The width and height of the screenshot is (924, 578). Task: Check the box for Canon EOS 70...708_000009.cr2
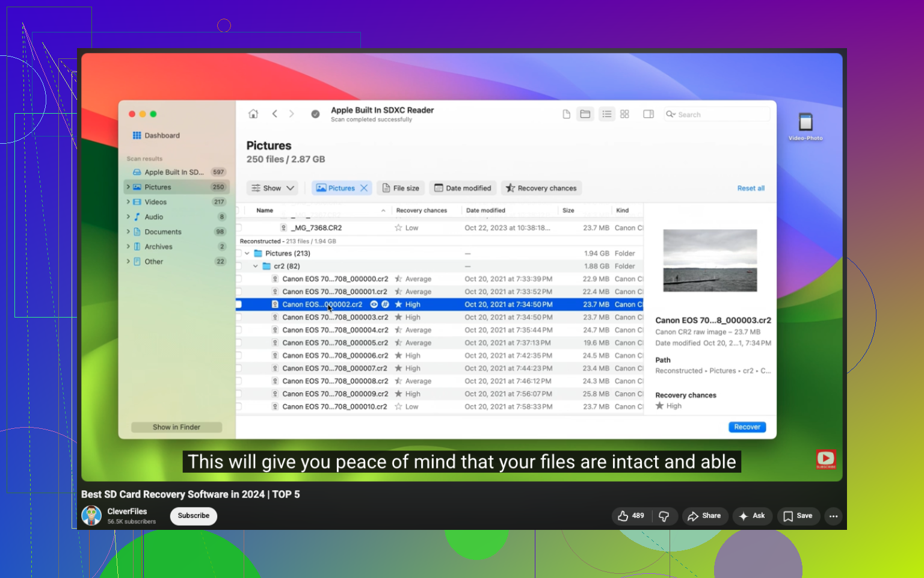(239, 394)
